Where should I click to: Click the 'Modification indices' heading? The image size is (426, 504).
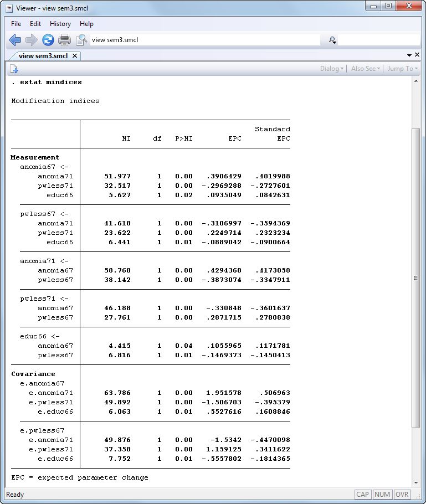click(x=55, y=101)
